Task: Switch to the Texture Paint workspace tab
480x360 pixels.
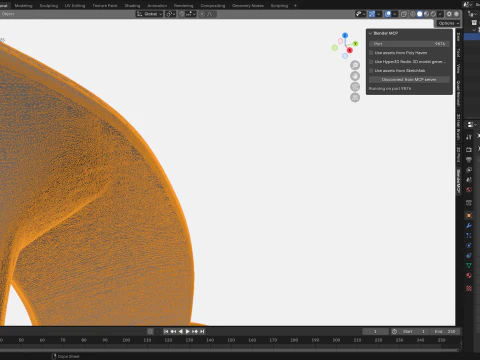Action: click(105, 6)
